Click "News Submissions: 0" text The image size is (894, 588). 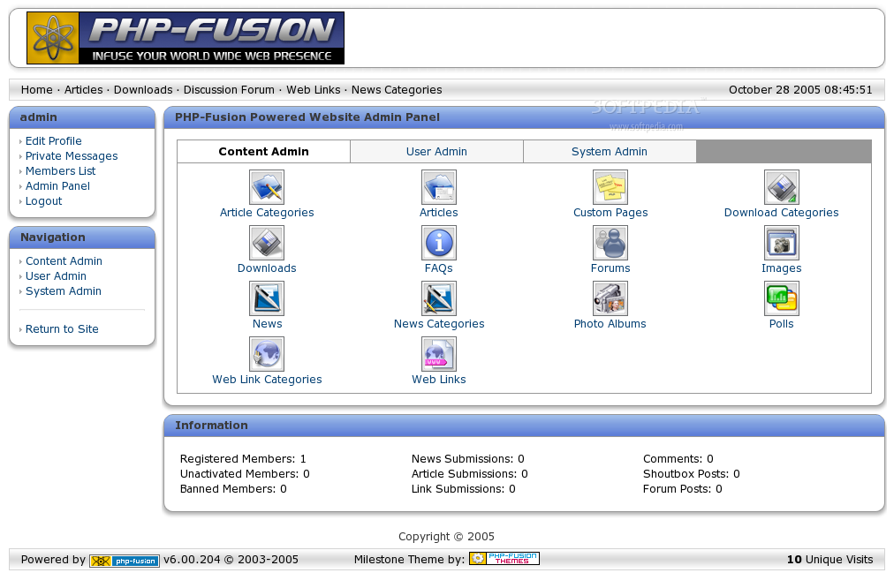468,459
